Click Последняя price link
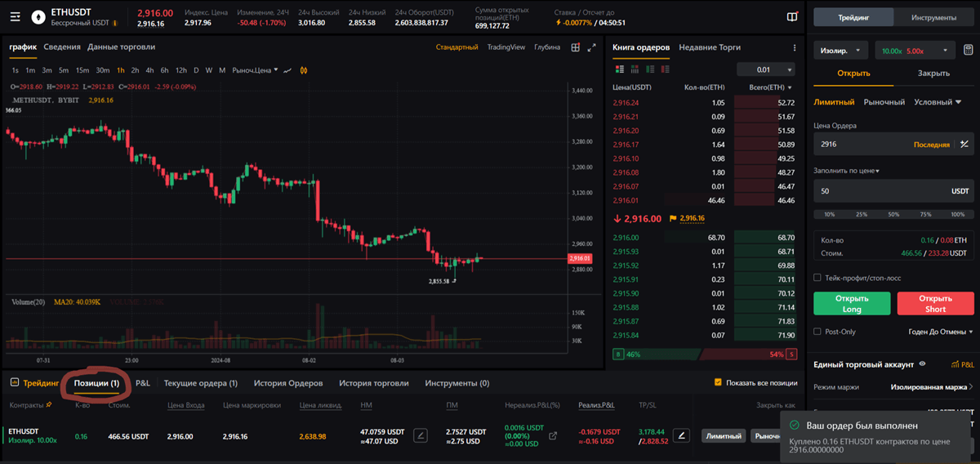 pyautogui.click(x=931, y=145)
